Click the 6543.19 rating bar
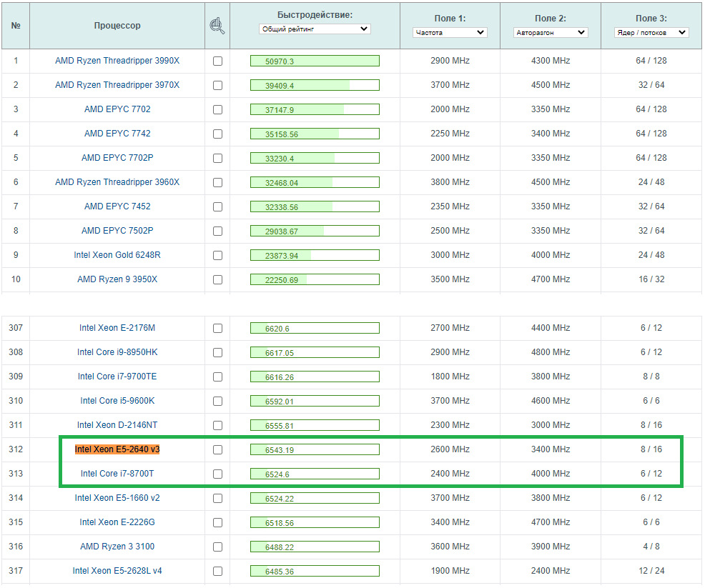705x588 pixels. (x=315, y=449)
